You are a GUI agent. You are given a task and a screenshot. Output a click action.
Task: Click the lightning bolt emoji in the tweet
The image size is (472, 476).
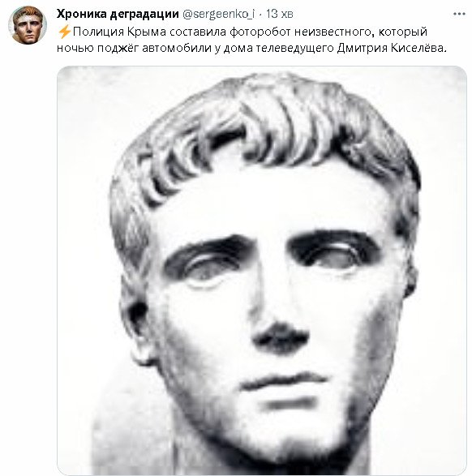(64, 32)
